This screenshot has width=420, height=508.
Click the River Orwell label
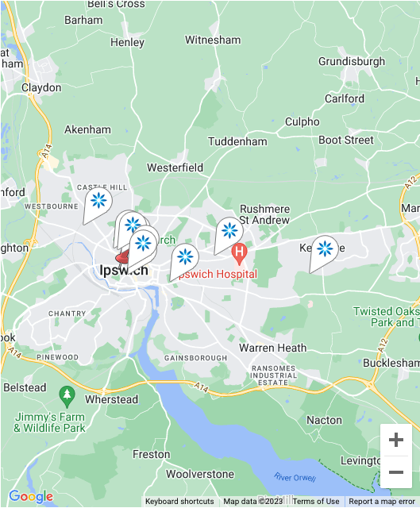(x=295, y=477)
